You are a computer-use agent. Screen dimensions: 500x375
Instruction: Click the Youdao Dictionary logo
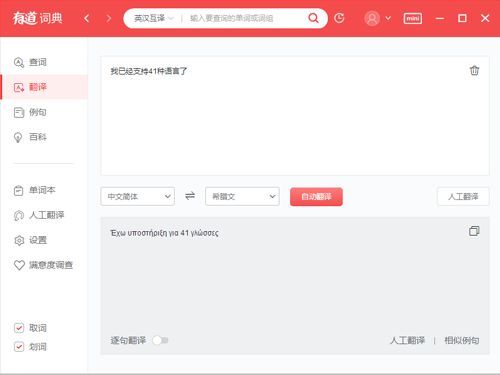[x=37, y=18]
